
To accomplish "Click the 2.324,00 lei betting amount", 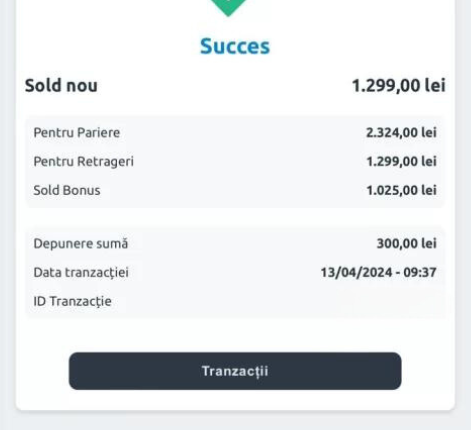I will 401,133.
